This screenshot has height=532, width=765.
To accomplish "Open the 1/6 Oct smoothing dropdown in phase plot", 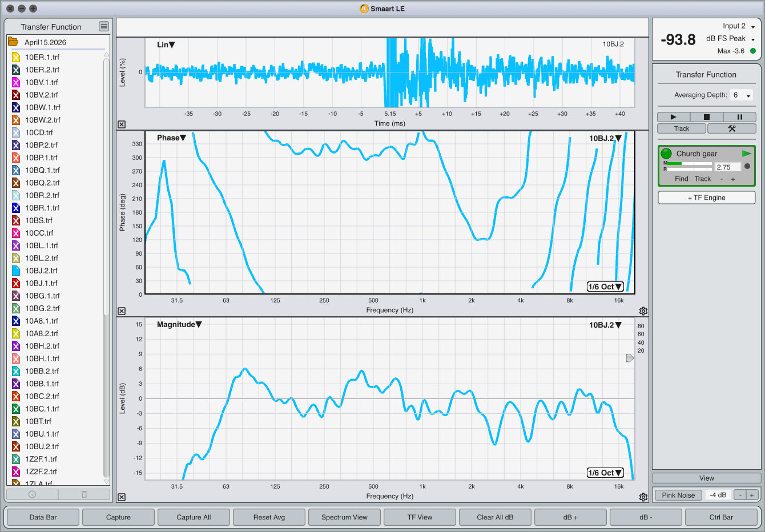I will (605, 287).
